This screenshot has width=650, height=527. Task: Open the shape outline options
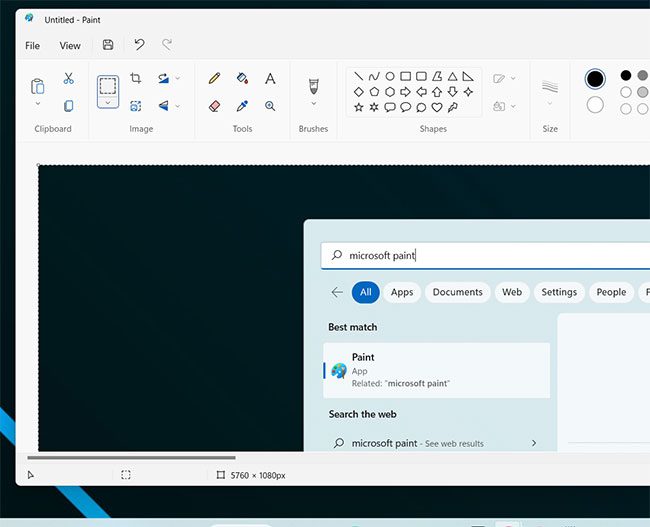pos(504,78)
